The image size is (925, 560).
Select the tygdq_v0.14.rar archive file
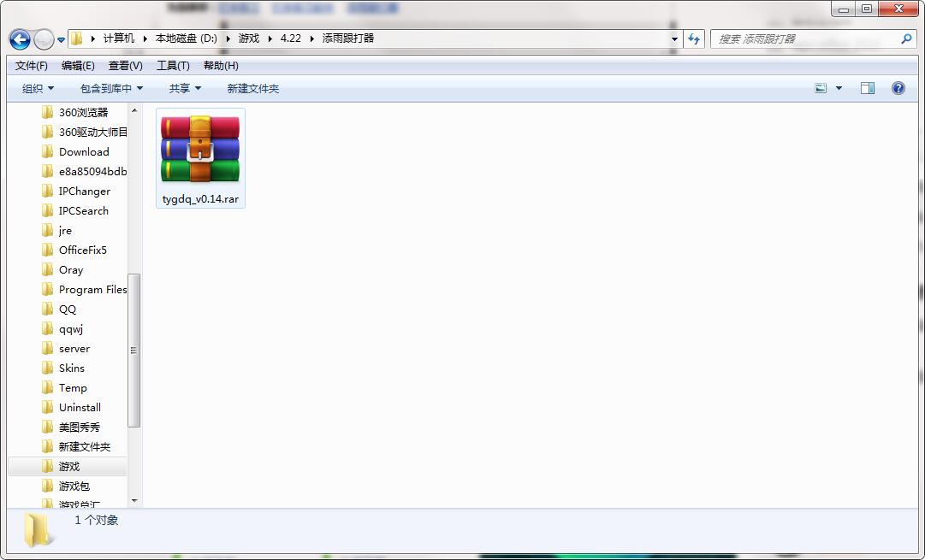[x=200, y=158]
